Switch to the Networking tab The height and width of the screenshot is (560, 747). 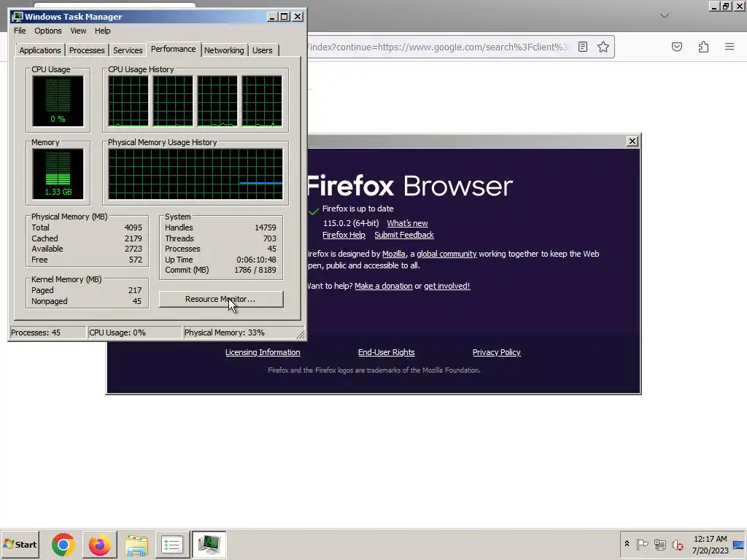(x=224, y=50)
